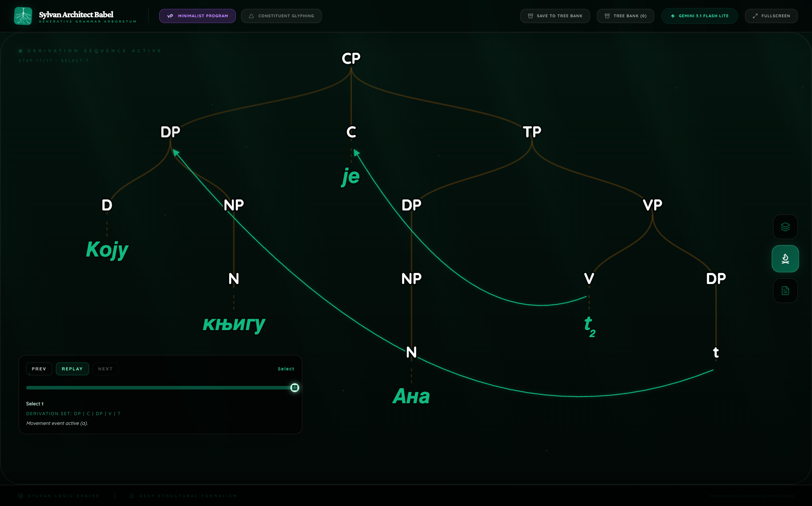The width and height of the screenshot is (812, 506).
Task: Replay the derivation sequence
Action: [72, 369]
